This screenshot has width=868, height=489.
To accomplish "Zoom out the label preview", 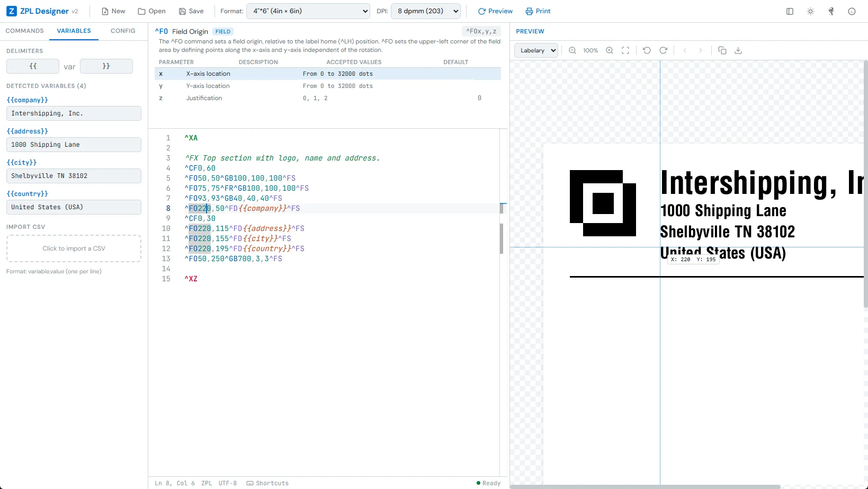I will 572,50.
